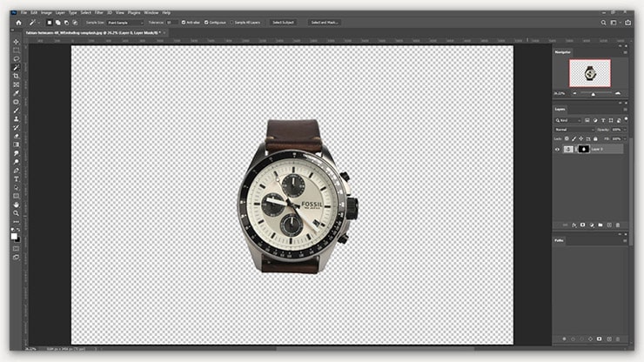Click the Intersect with Selection mode icon
The height and width of the screenshot is (362, 644).
point(75,23)
